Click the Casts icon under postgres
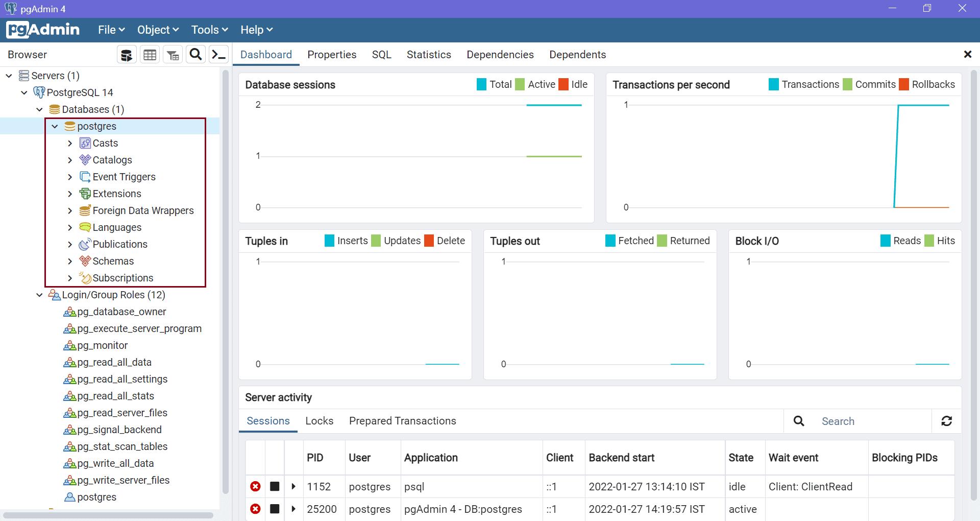980x521 pixels. point(85,143)
